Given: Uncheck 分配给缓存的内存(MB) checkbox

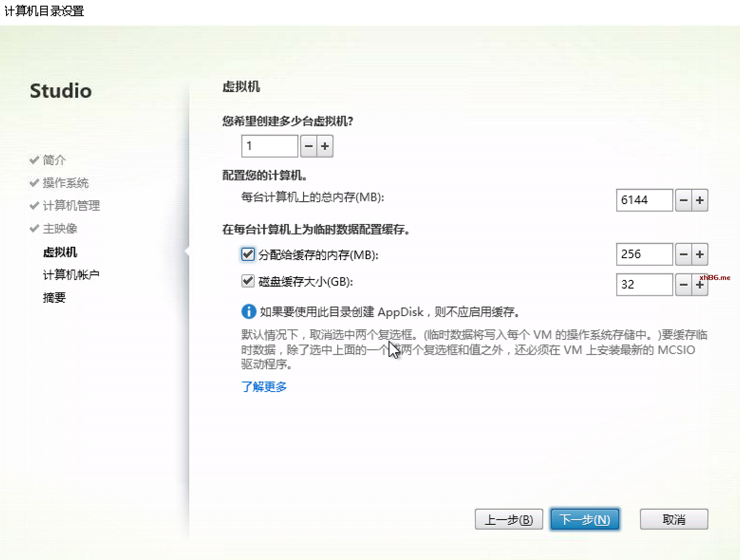Looking at the screenshot, I should (x=248, y=255).
